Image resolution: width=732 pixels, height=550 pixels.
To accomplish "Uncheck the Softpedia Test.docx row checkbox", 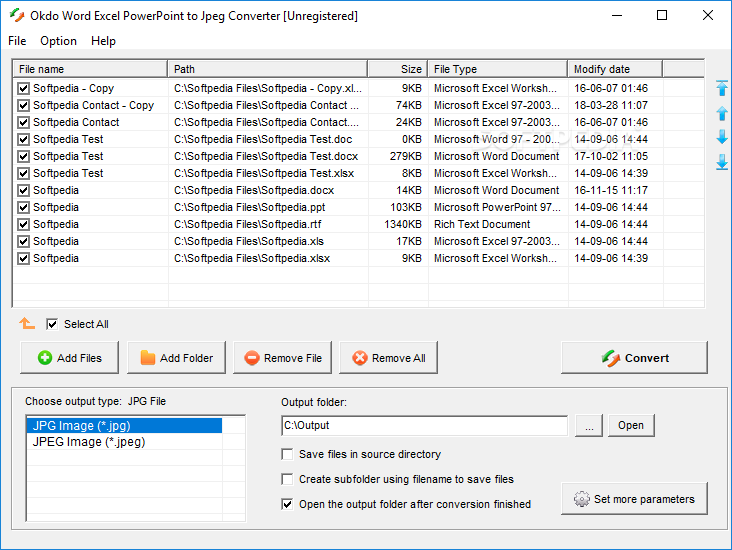I will [x=23, y=156].
